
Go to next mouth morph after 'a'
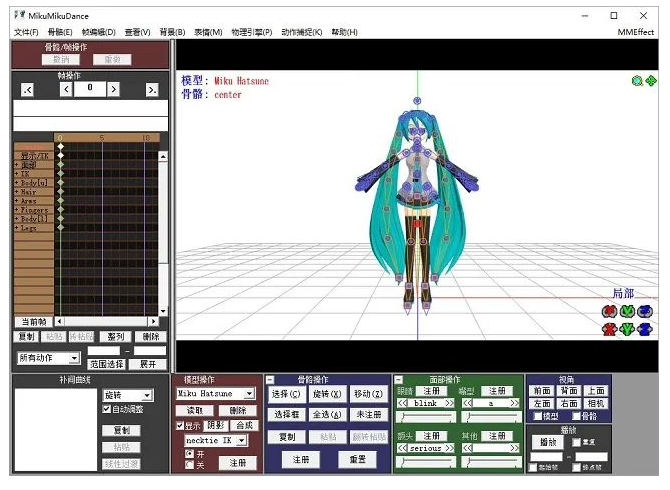coord(514,403)
